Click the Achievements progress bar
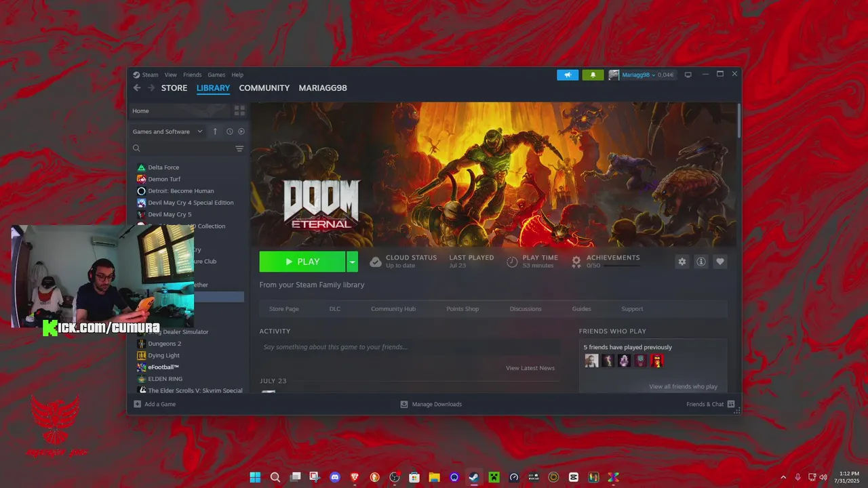The width and height of the screenshot is (868, 488). 621,266
